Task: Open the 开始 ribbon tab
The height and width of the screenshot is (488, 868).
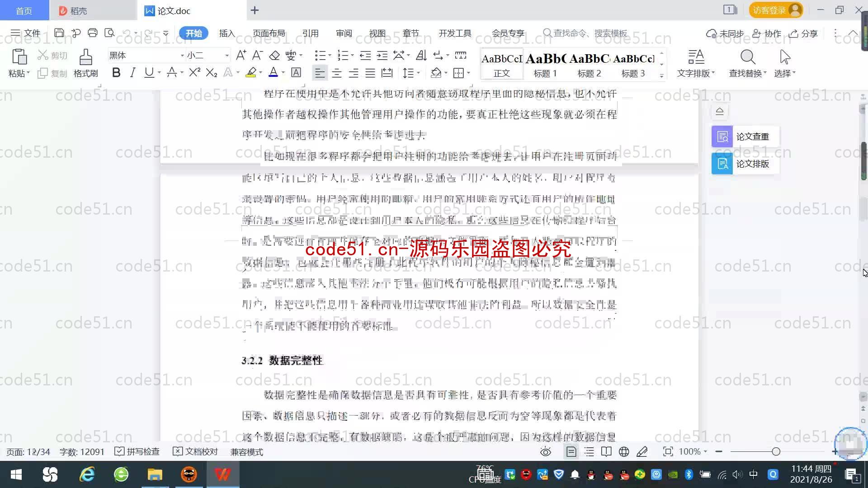Action: (194, 33)
